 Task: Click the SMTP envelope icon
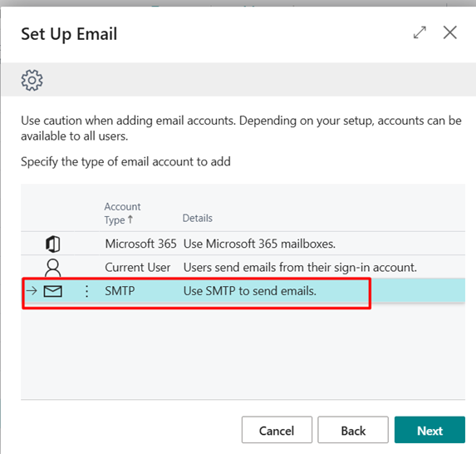coord(53,291)
